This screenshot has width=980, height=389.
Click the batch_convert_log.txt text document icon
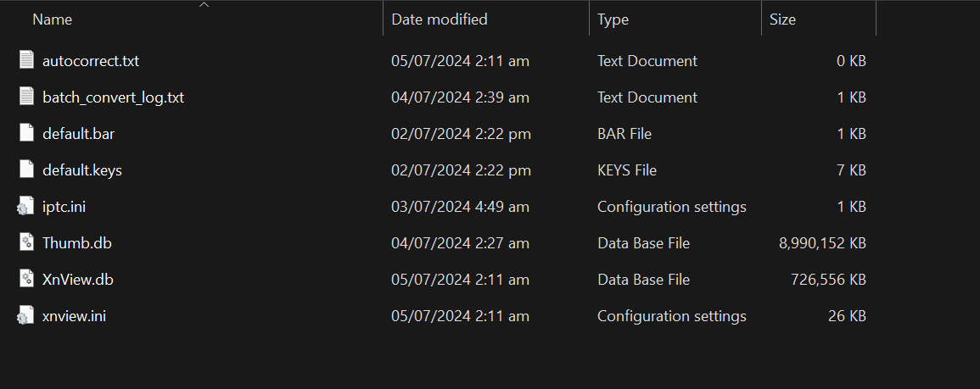coord(25,97)
